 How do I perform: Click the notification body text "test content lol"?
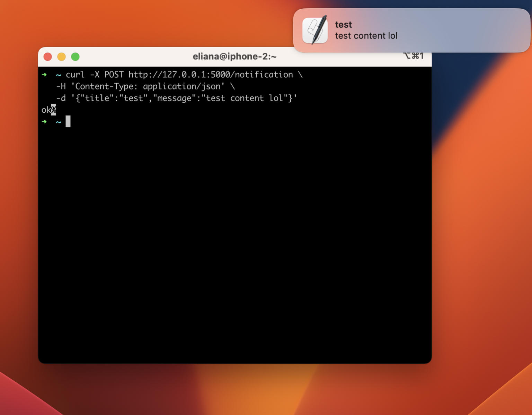(366, 35)
